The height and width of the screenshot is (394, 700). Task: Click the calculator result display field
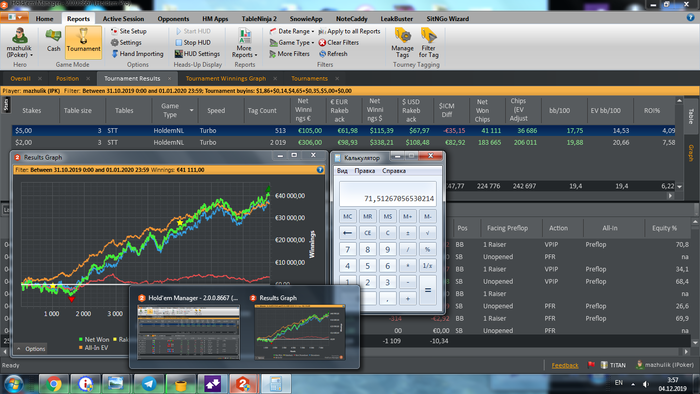click(x=388, y=194)
